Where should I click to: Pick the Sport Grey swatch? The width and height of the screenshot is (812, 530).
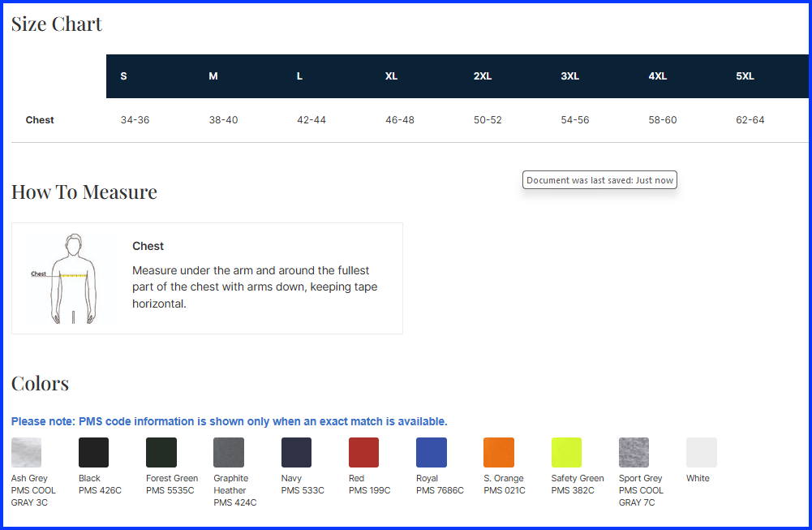pos(634,452)
